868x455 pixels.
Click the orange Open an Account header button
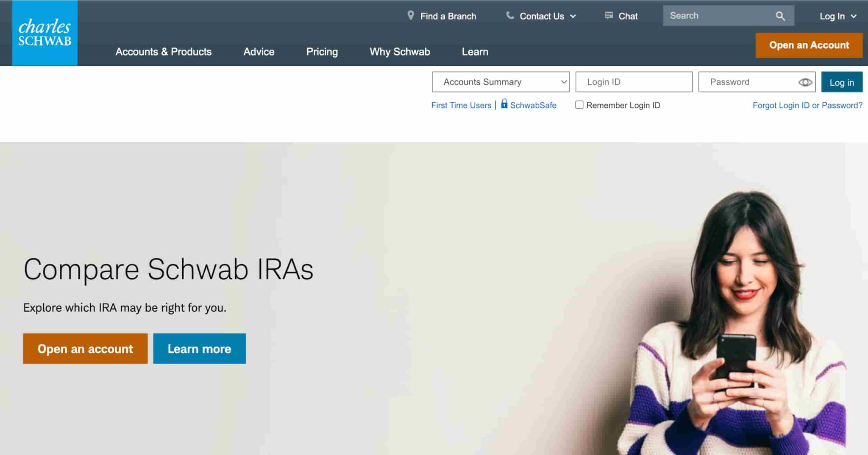click(809, 45)
